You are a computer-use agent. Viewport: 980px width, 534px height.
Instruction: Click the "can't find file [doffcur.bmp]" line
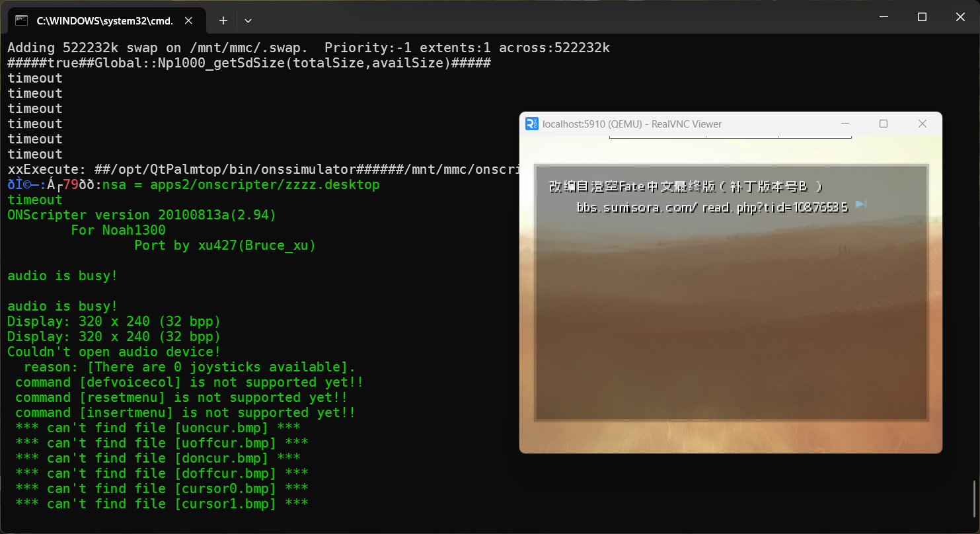(x=162, y=473)
